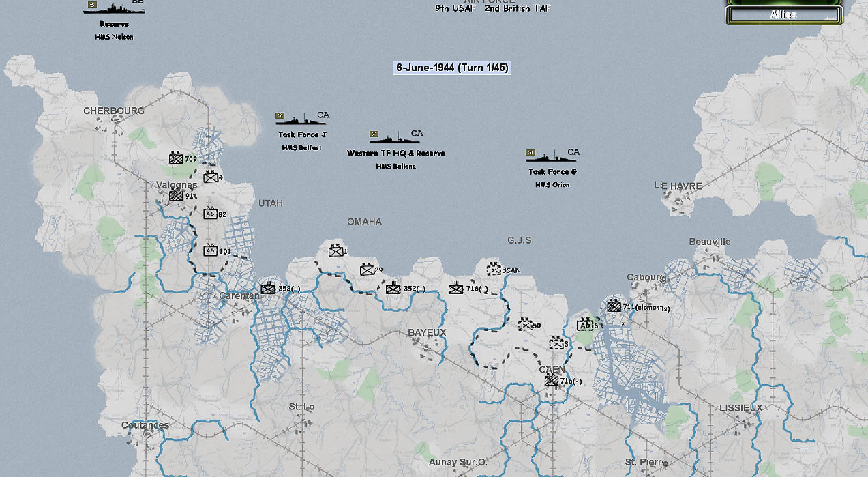Select the 91 unit counter near Valognes

pos(176,195)
